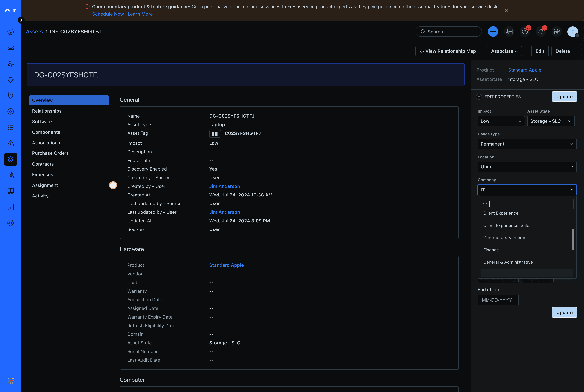Open the Analytics chart icon in sidebar
Image resolution: width=584 pixels, height=392 pixels.
click(x=10, y=207)
